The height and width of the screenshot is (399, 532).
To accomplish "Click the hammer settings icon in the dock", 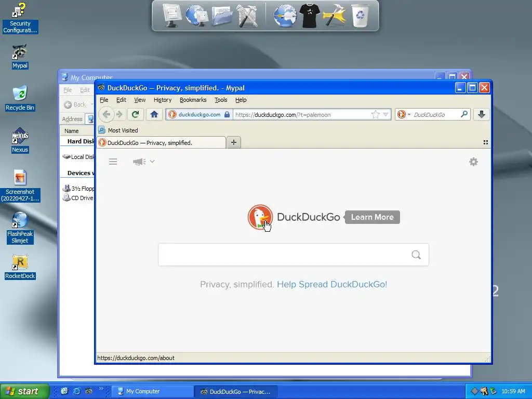I will (x=335, y=15).
